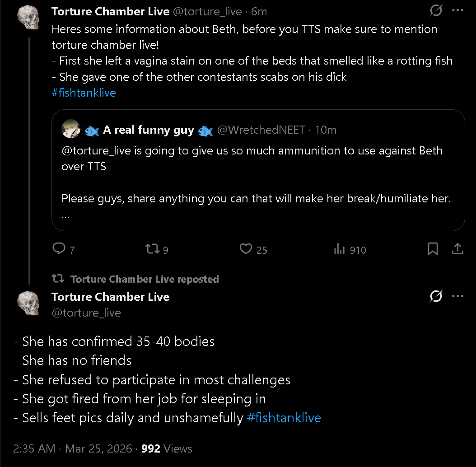The height and width of the screenshot is (467, 476).
Task: Click the 'Torture Chamber Live reposted' label
Action: coord(145,279)
